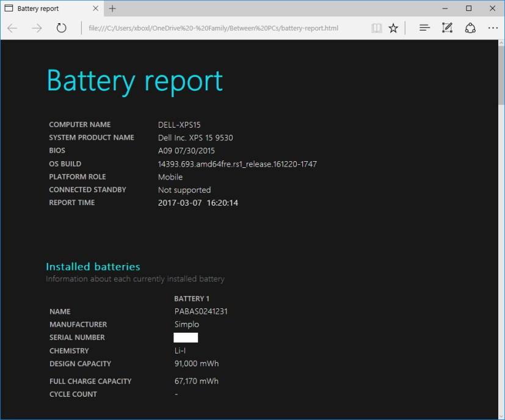Minimize the Edge window
505x420 pixels.
[445, 8]
